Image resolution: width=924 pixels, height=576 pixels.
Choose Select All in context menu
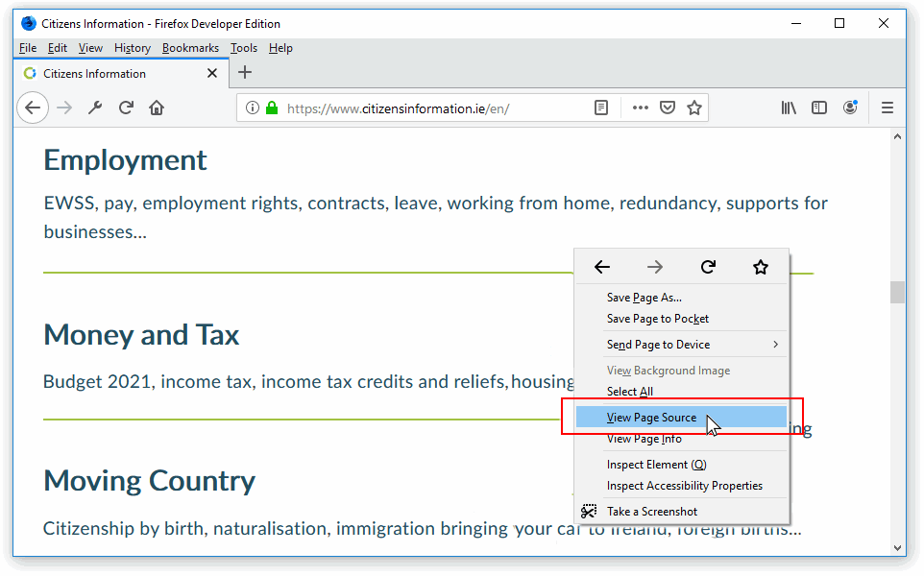click(681, 392)
